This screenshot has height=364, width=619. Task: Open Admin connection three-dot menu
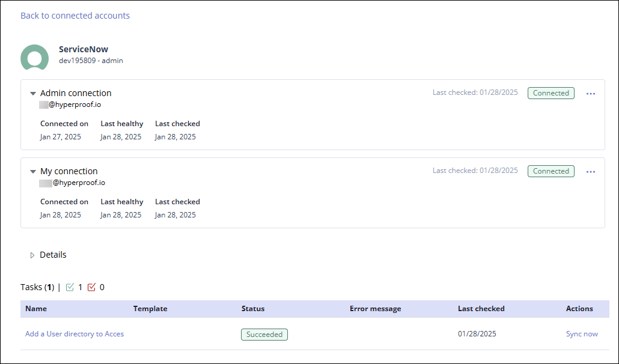(591, 94)
